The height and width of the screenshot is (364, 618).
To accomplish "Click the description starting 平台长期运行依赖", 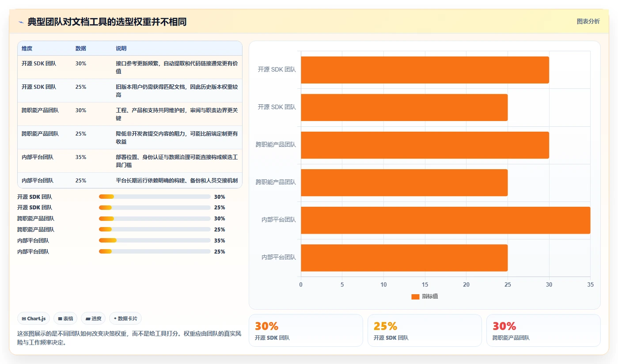I will 177,180.
